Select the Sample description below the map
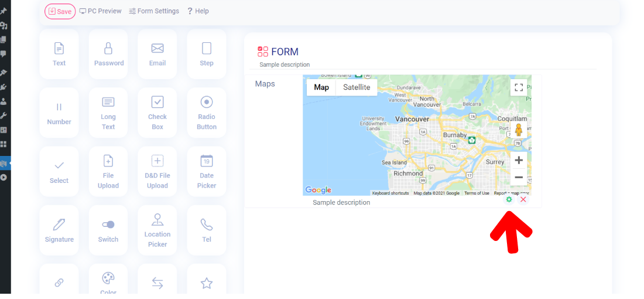Screen dimensions: 644x299 341,202
